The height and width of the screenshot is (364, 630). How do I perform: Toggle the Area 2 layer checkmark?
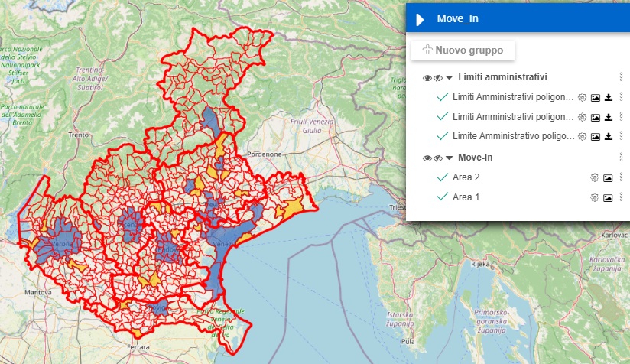443,177
